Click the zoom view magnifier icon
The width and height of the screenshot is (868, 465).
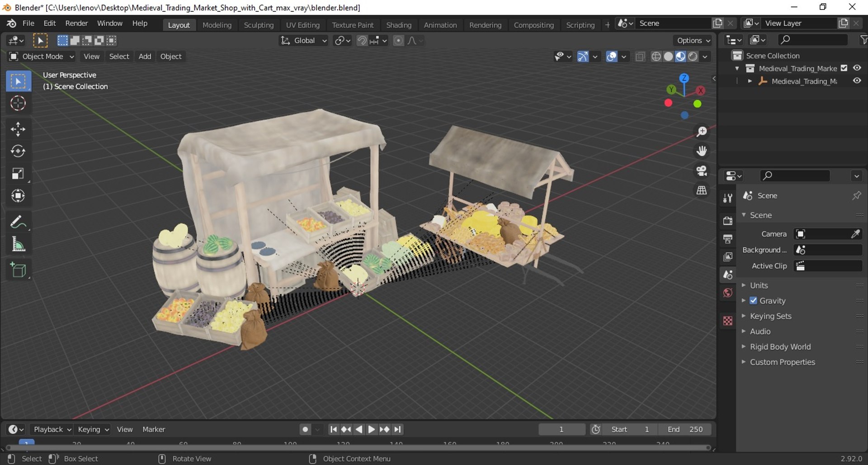[x=702, y=132]
